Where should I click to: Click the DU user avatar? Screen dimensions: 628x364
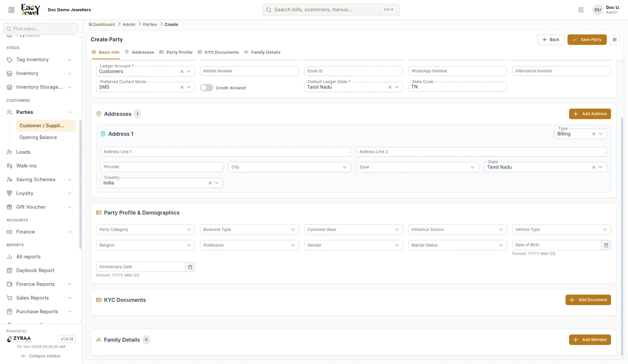(x=598, y=10)
